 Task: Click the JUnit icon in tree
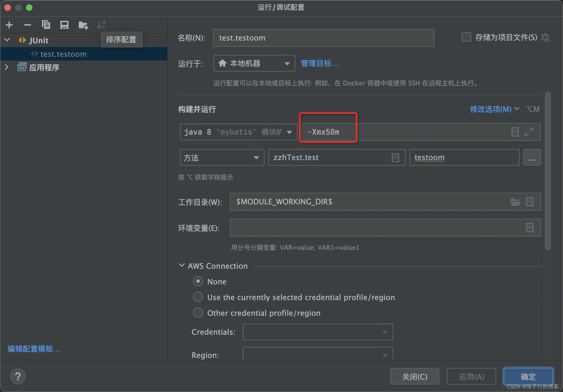[x=22, y=40]
